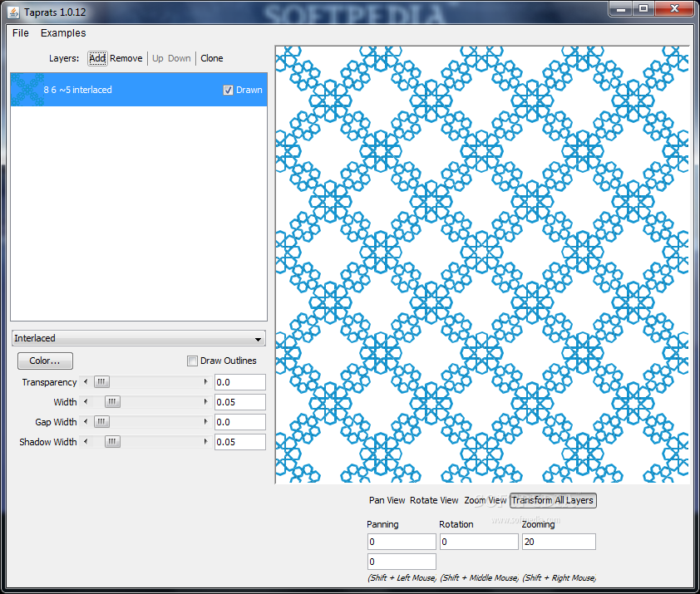Click the second Panning input field
The height and width of the screenshot is (594, 700).
[x=402, y=562]
